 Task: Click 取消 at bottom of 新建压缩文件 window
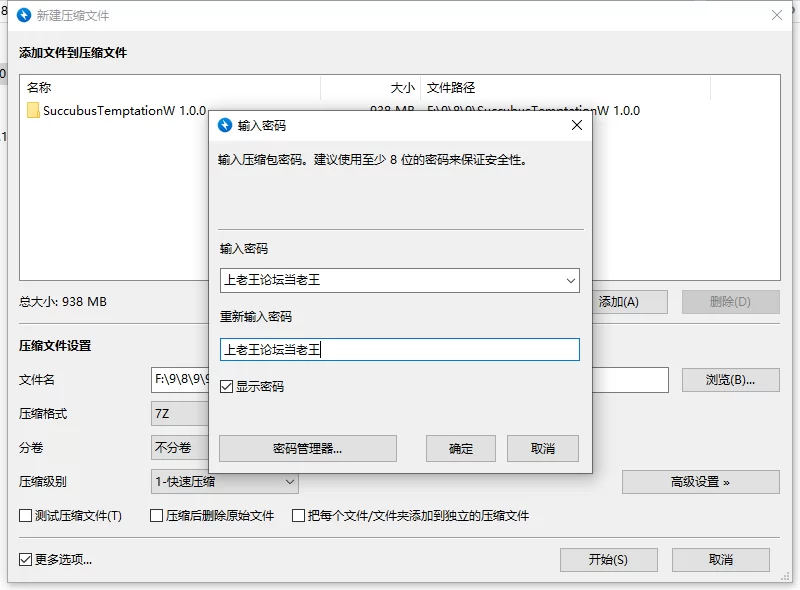pos(721,560)
